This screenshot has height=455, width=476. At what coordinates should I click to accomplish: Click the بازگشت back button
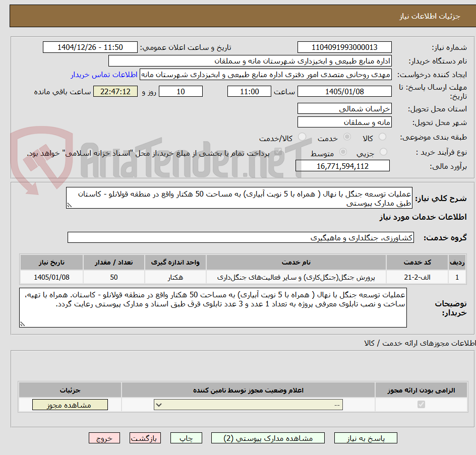click(145, 438)
